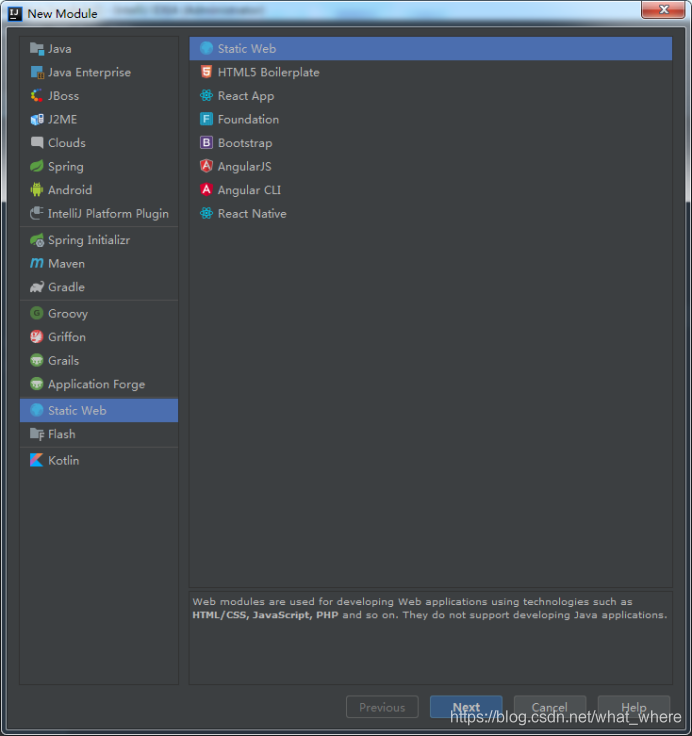Screen dimensions: 692x736
Task: Choose Spring Initializr label
Action: [x=89, y=240]
